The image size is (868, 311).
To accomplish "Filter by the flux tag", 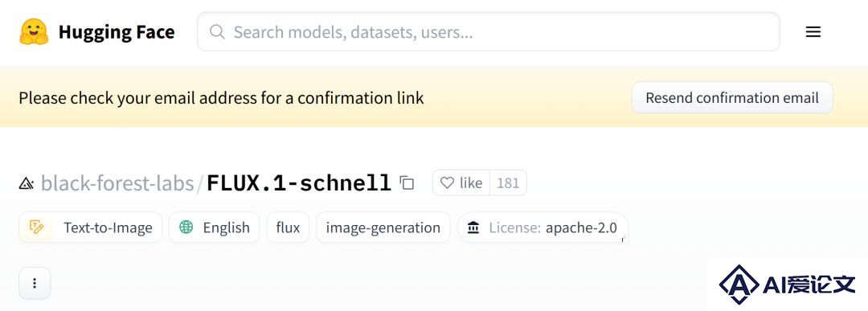I will pyautogui.click(x=288, y=227).
